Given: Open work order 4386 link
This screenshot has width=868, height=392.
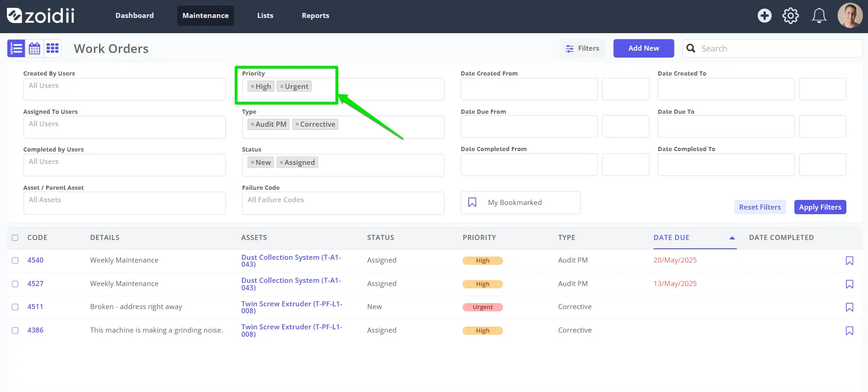Looking at the screenshot, I should point(35,330).
